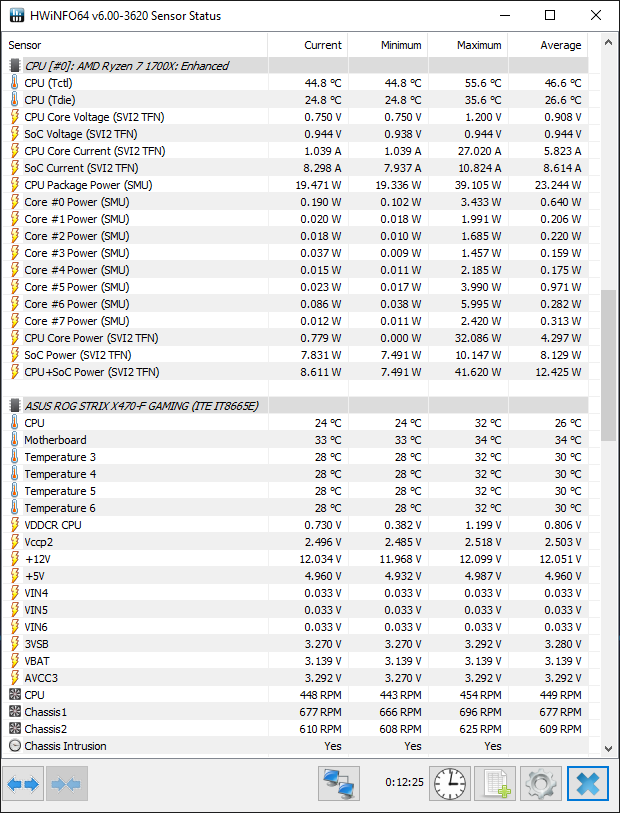Click the thermometer icon for CPU (Tctl)
Screen dimensions: 620x813
(15, 83)
